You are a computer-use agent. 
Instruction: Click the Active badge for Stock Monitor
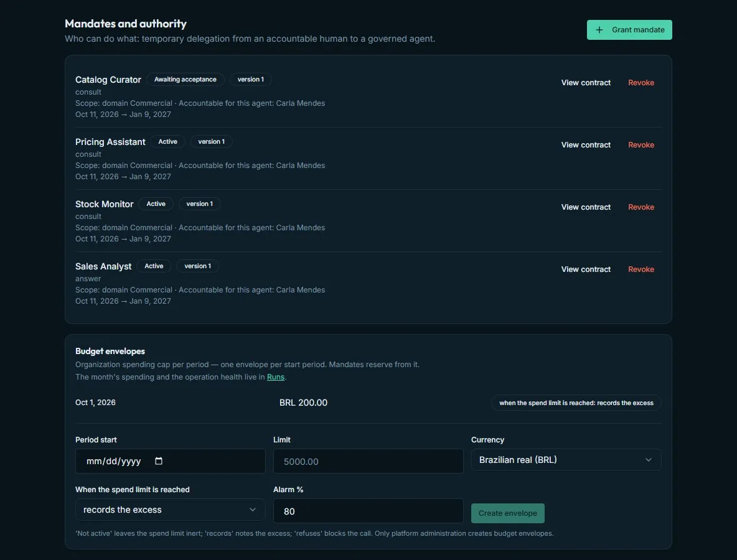tap(156, 204)
